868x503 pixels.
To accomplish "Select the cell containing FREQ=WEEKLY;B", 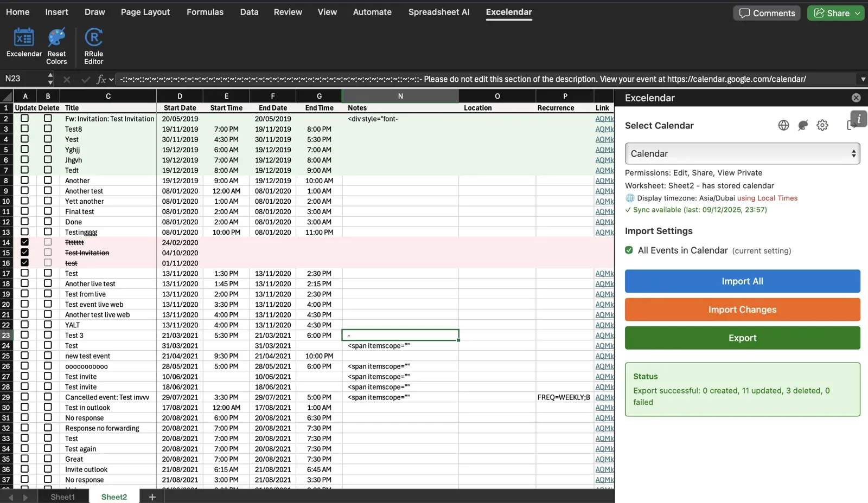I will click(x=565, y=397).
